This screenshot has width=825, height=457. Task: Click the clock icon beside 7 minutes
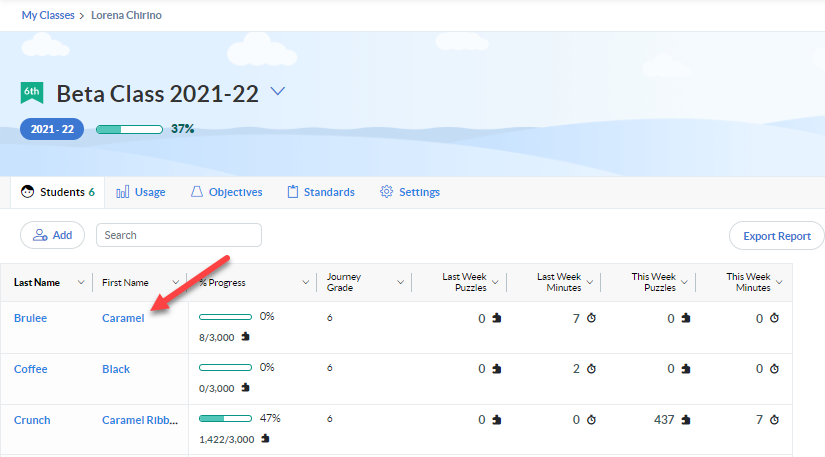[x=592, y=318]
